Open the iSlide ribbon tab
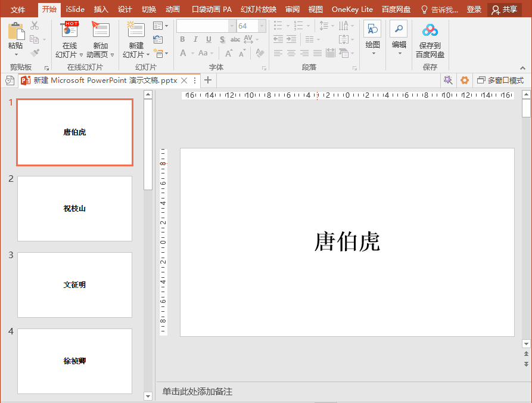Image resolution: width=532 pixels, height=403 pixels. pos(75,10)
